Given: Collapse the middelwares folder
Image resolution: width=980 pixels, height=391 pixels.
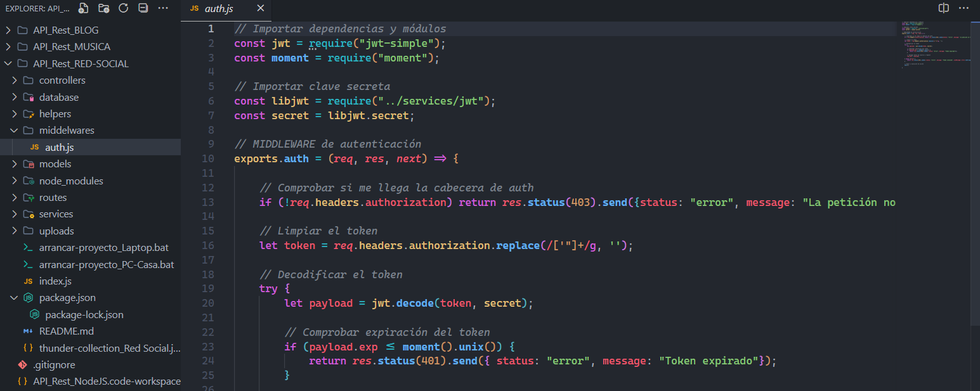Looking at the screenshot, I should [66, 131].
